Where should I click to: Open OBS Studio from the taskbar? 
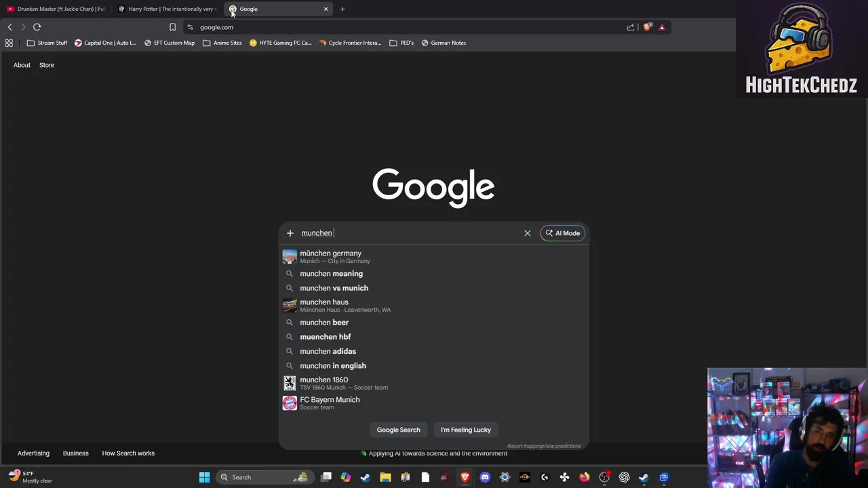coord(604,477)
